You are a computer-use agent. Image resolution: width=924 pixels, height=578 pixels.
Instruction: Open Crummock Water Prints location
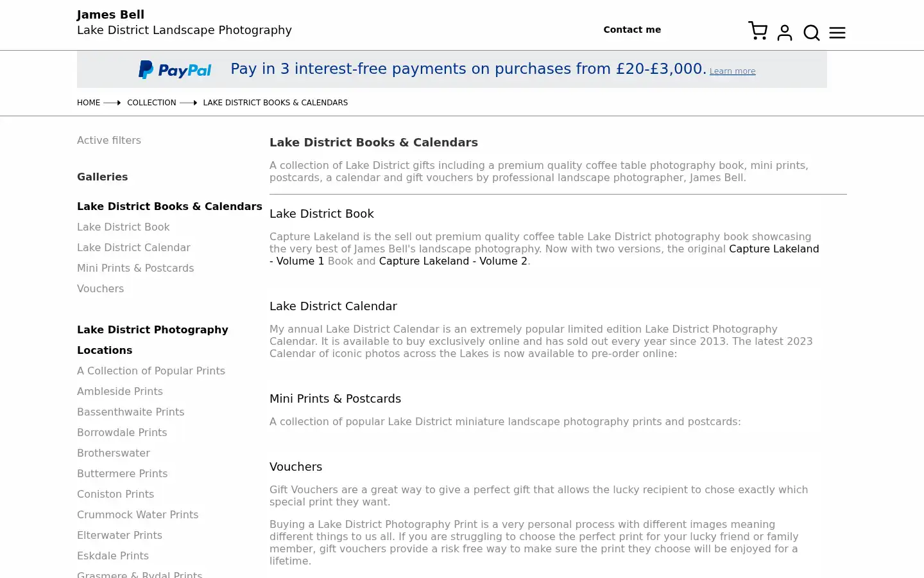point(137,515)
